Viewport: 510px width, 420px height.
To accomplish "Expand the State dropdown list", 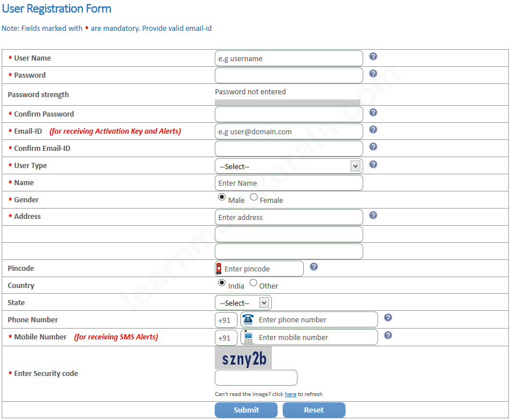I will pyautogui.click(x=243, y=303).
